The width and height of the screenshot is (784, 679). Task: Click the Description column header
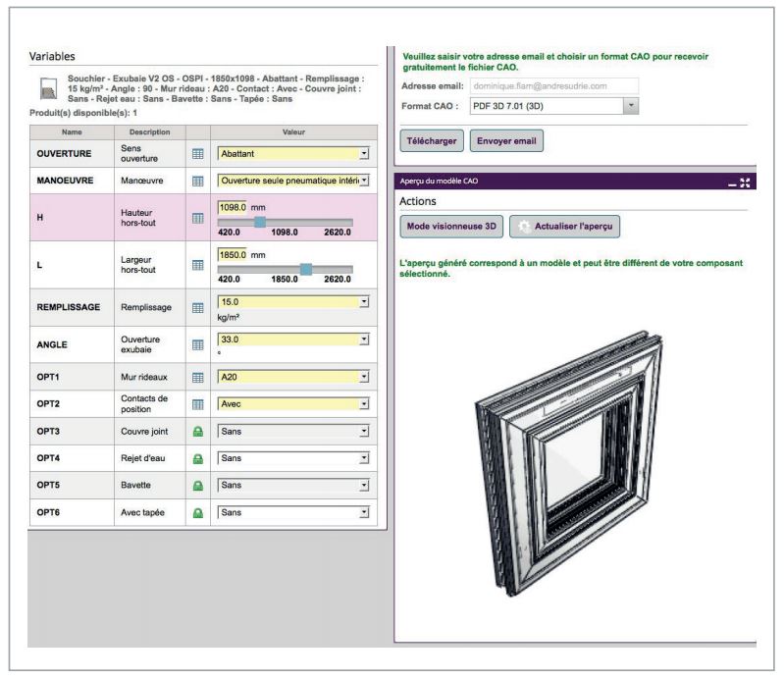click(x=149, y=132)
